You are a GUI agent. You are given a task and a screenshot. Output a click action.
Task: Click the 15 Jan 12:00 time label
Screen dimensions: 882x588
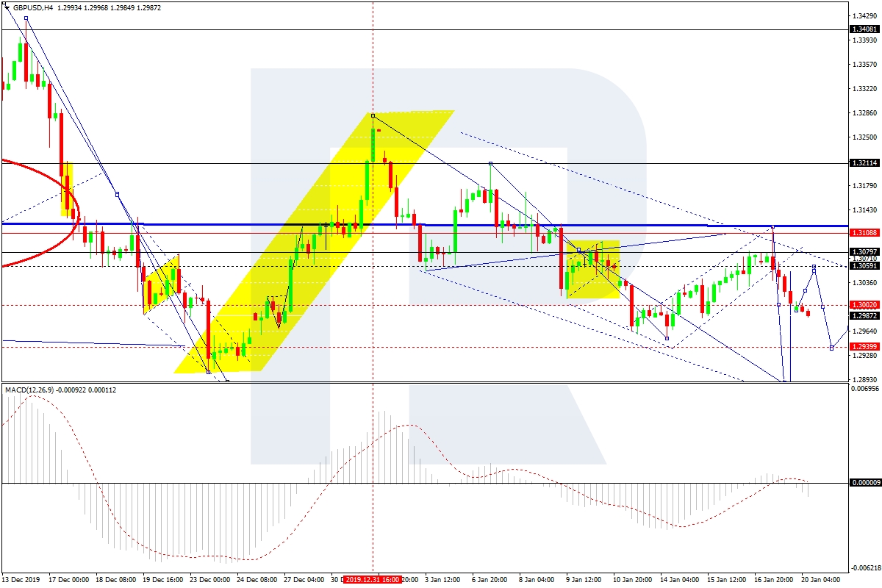[x=728, y=580]
